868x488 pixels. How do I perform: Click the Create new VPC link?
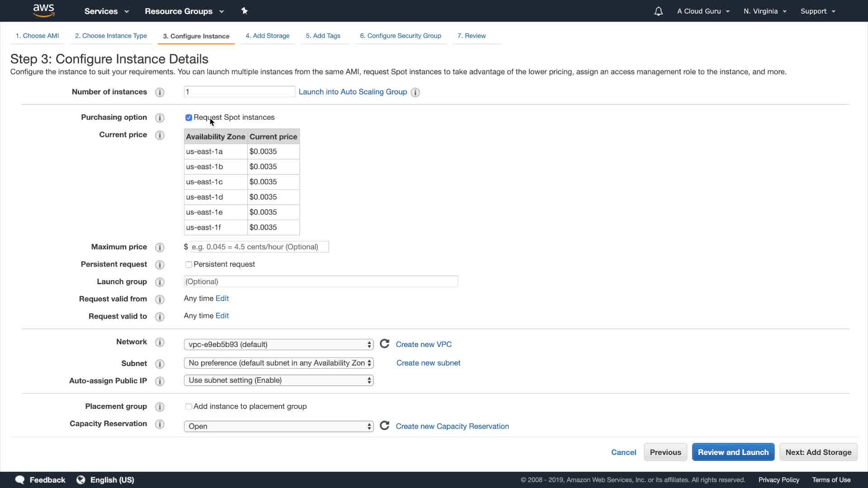pos(424,344)
